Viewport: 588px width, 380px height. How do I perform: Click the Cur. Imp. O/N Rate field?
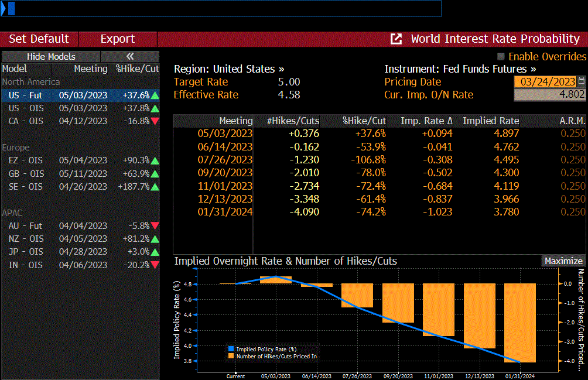(549, 94)
